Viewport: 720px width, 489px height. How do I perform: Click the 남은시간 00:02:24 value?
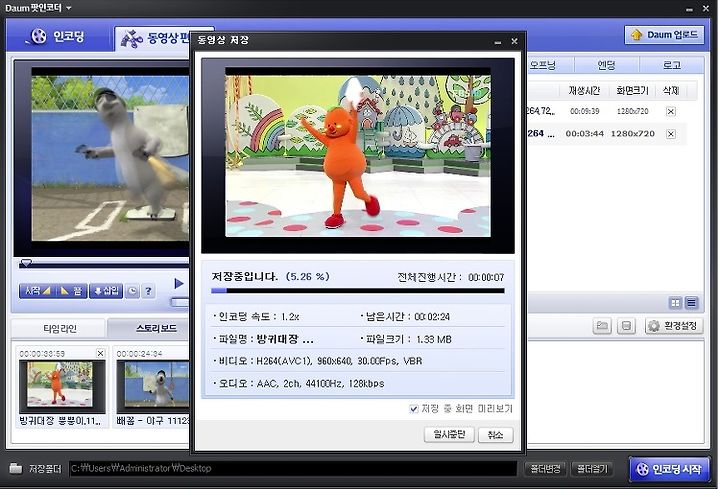[432, 317]
